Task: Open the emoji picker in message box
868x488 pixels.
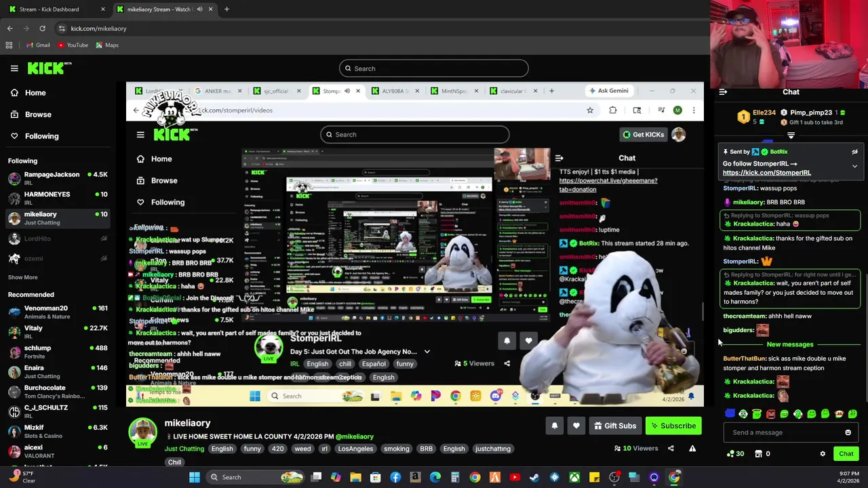Action: pyautogui.click(x=848, y=432)
